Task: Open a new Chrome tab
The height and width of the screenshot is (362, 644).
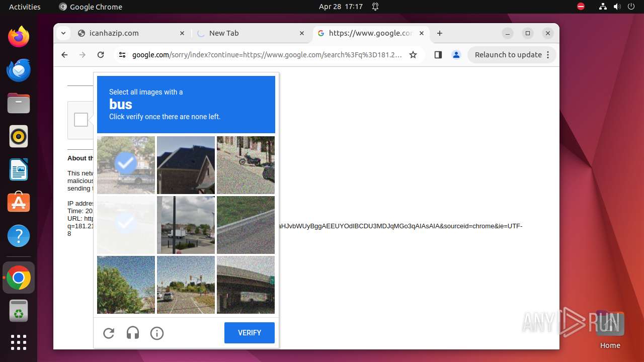Action: point(440,33)
